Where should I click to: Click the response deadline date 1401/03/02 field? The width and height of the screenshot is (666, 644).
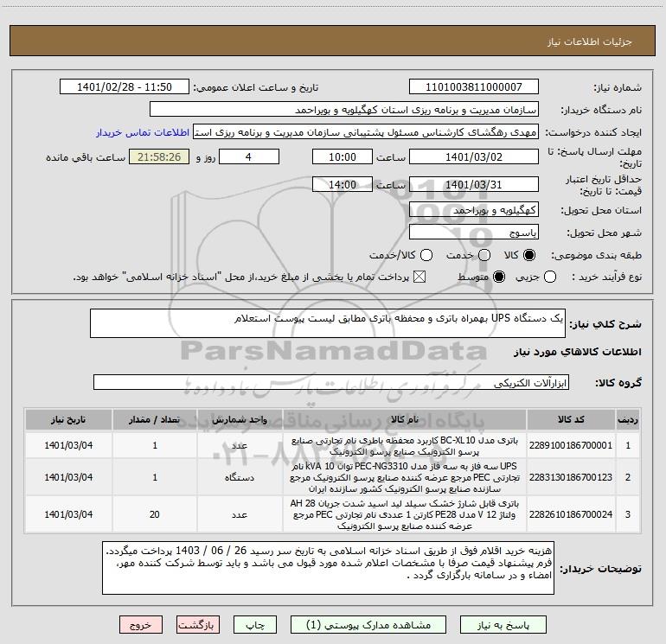point(474,157)
